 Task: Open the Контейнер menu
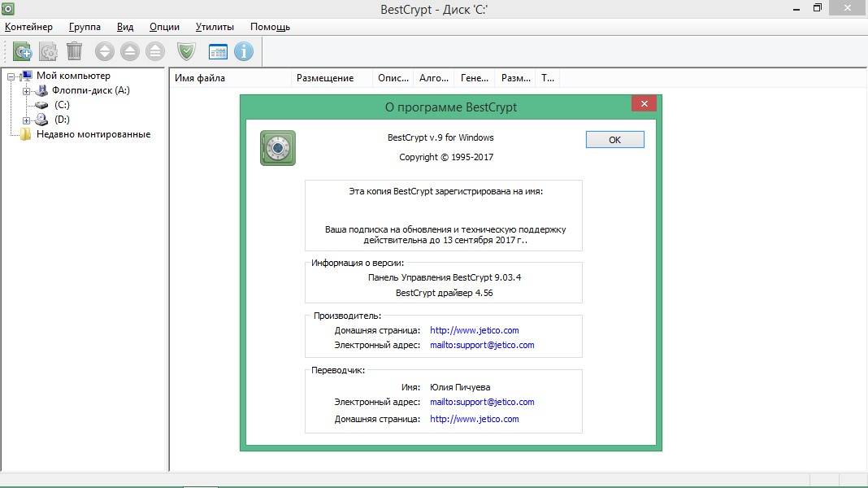[x=28, y=27]
